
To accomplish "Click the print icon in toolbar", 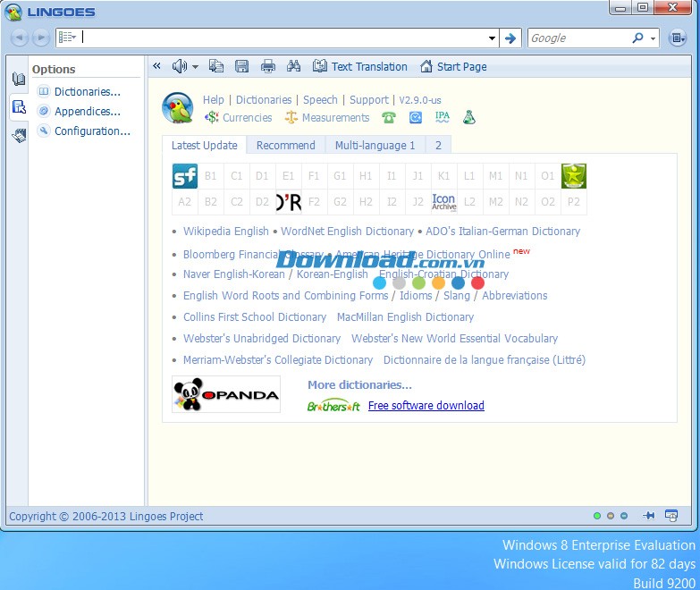I will (267, 66).
